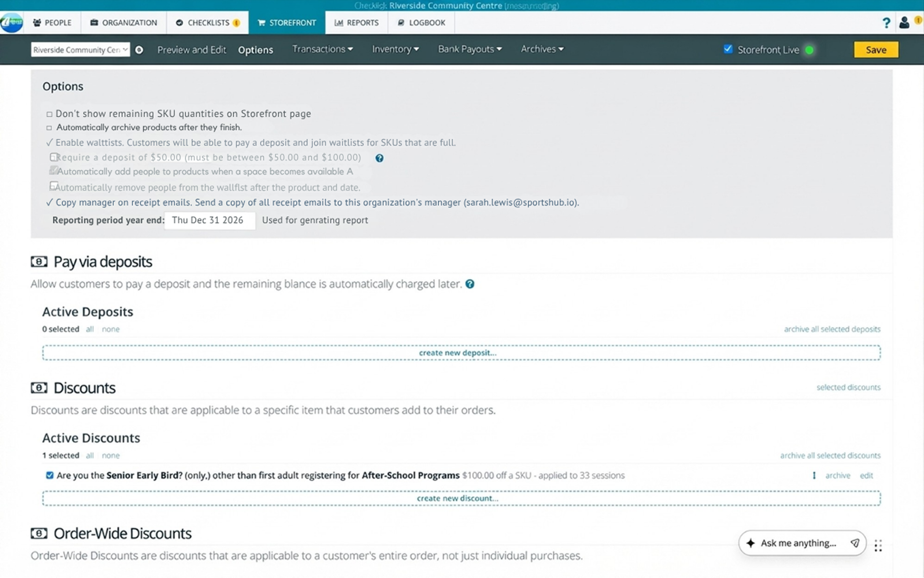This screenshot has width=924, height=578.
Task: Click the help icon next to deposit requirement
Action: tap(379, 158)
